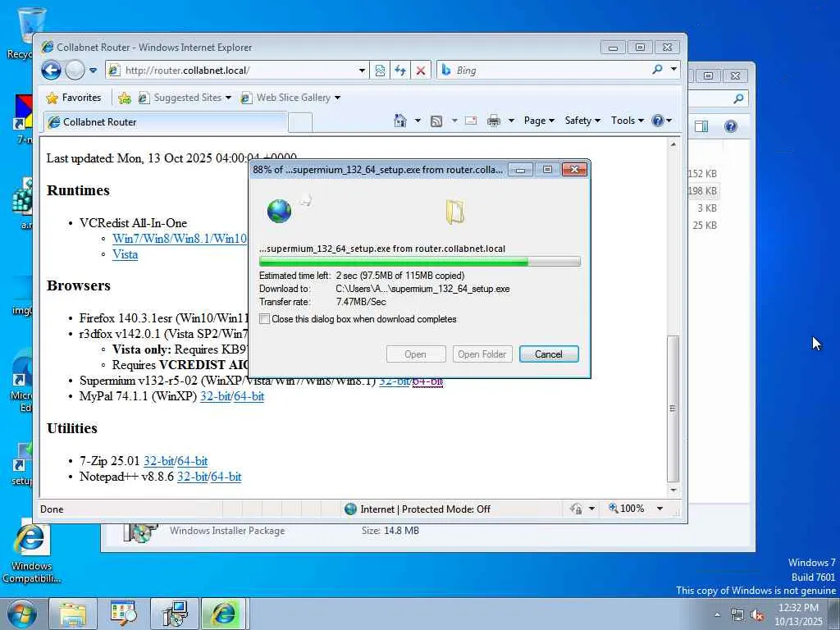Open the MyPal 64-bit link
Image resolution: width=840 pixels, height=630 pixels.
tap(249, 396)
